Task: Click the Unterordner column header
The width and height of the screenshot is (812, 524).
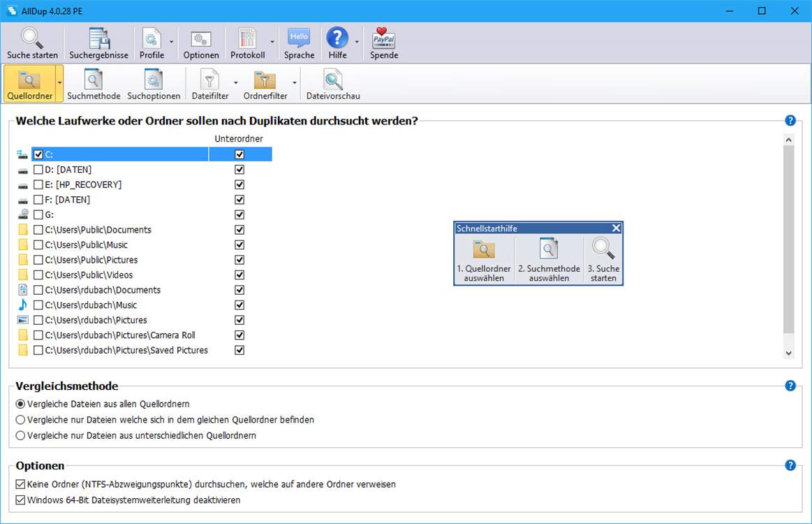Action: click(x=239, y=138)
